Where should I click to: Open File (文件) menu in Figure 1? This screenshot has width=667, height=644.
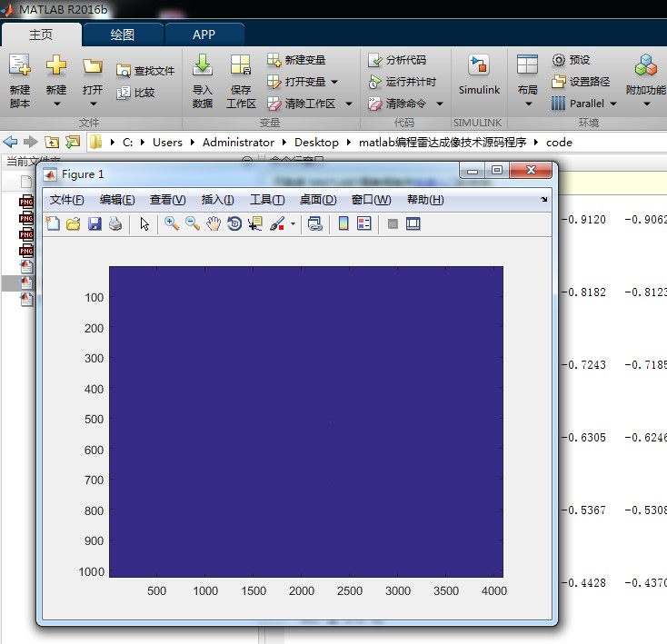click(x=66, y=199)
